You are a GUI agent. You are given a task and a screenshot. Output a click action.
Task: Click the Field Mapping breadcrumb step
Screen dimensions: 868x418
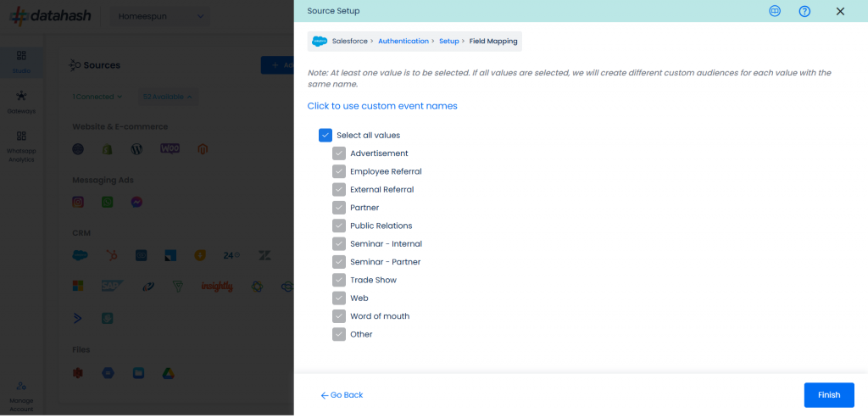click(493, 41)
